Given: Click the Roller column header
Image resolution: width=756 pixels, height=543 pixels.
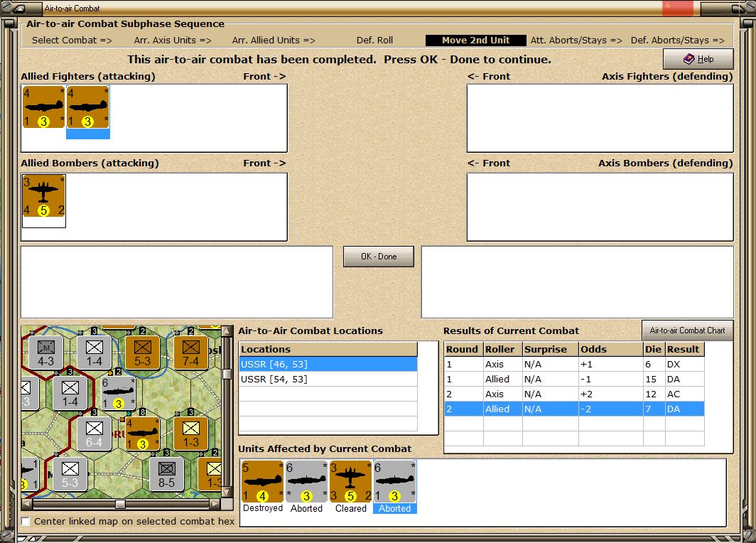Looking at the screenshot, I should tap(502, 349).
